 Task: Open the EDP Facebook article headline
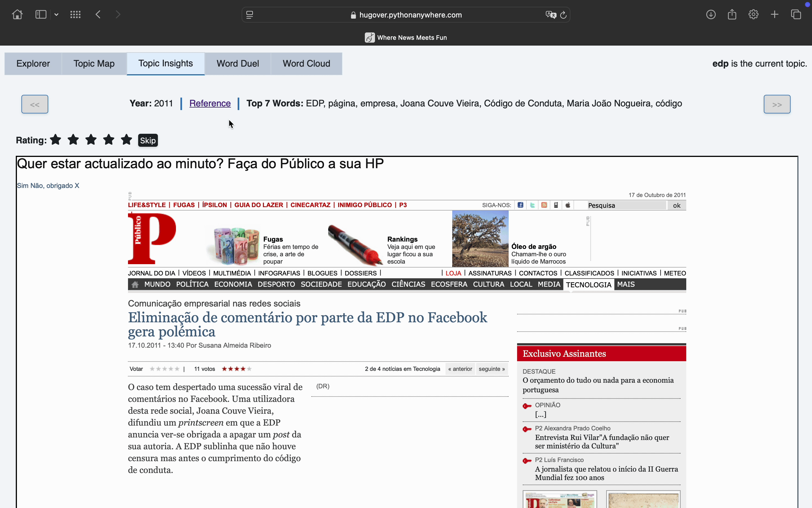pyautogui.click(x=307, y=324)
